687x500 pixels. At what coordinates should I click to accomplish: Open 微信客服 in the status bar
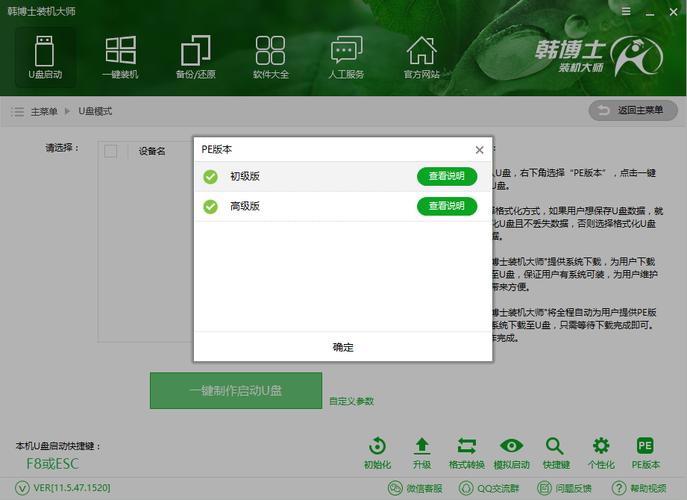(415, 488)
